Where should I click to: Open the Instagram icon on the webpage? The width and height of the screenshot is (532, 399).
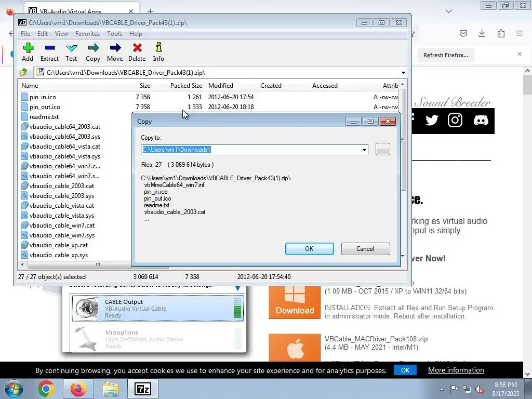coord(455,120)
